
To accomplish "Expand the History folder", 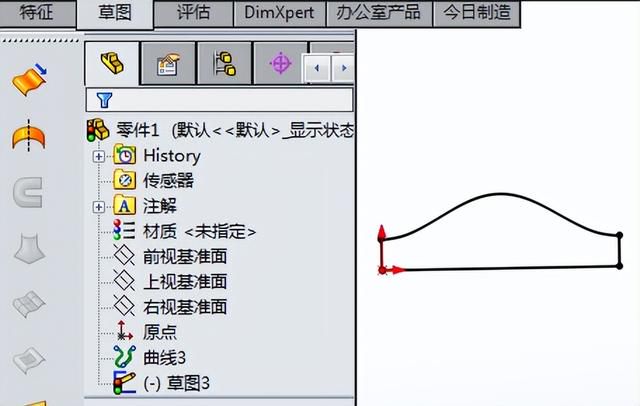I will coord(98,156).
